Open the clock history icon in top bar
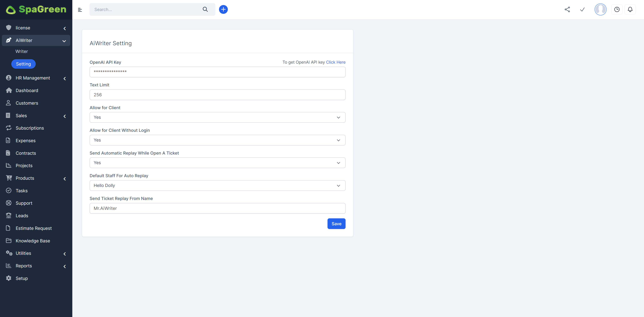This screenshot has height=317, width=644. 616,9
